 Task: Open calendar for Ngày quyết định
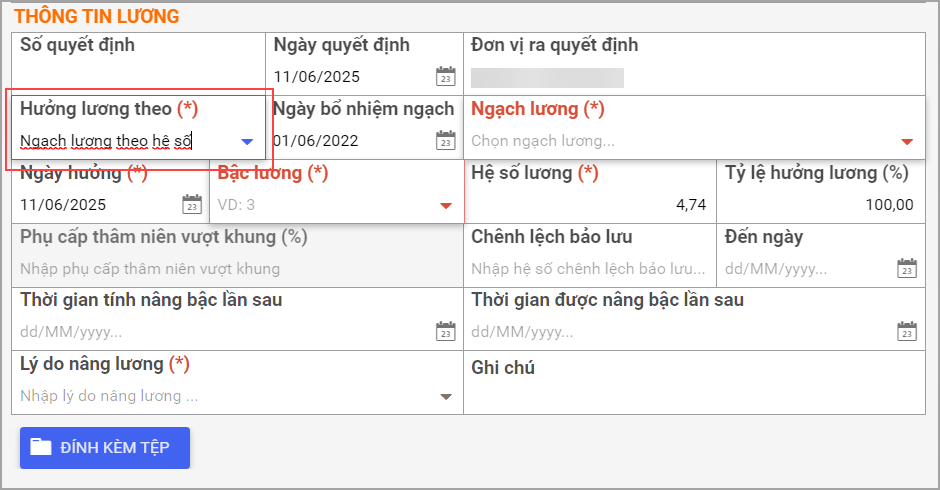tap(445, 76)
